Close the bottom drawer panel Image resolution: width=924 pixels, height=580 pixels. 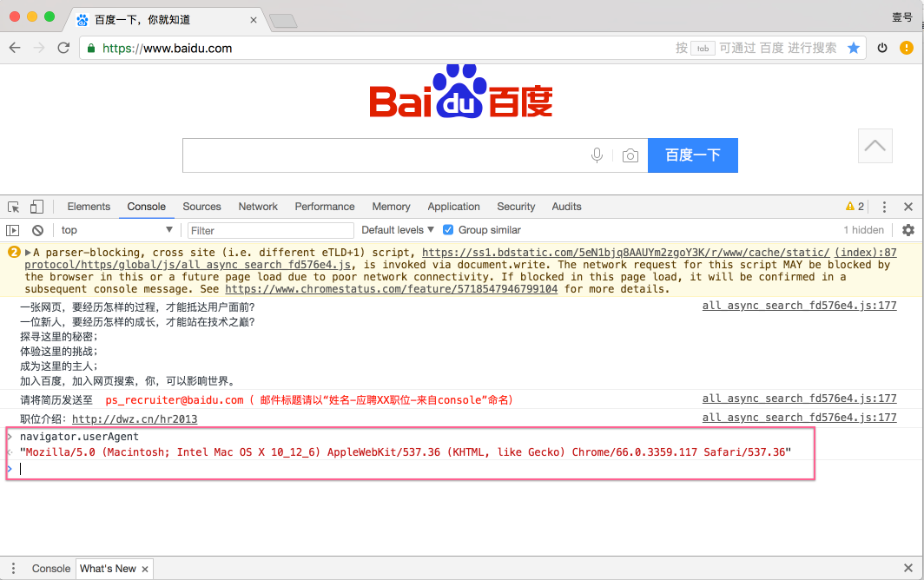click(908, 568)
